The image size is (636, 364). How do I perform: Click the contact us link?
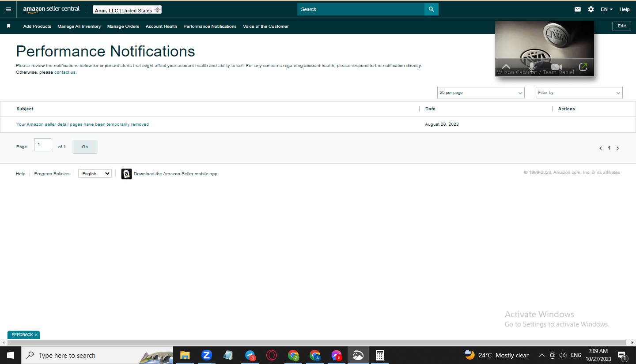point(65,72)
